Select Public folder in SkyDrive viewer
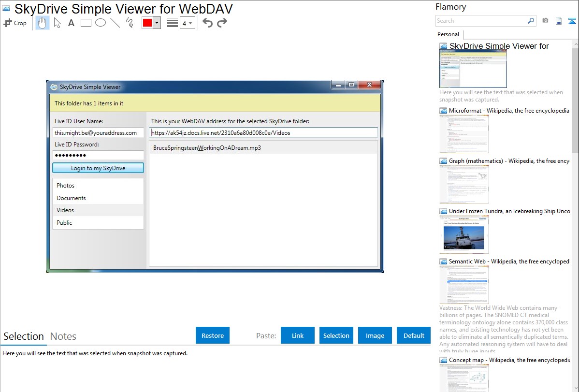The image size is (579, 392). coord(98,223)
